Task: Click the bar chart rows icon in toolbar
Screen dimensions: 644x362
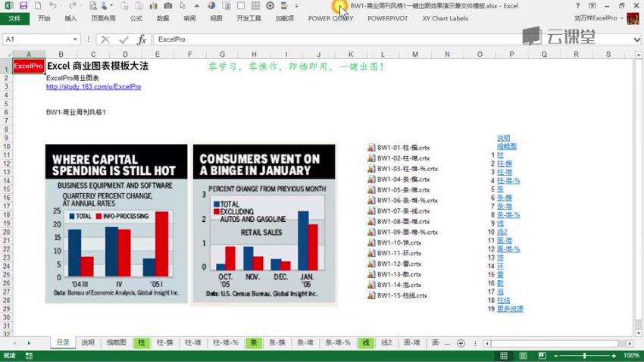Action: pos(284,6)
